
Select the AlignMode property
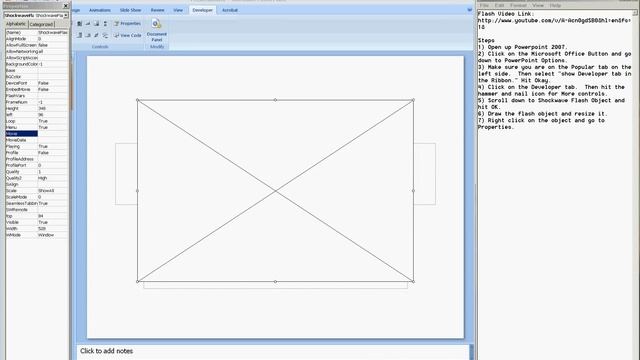coord(37,39)
